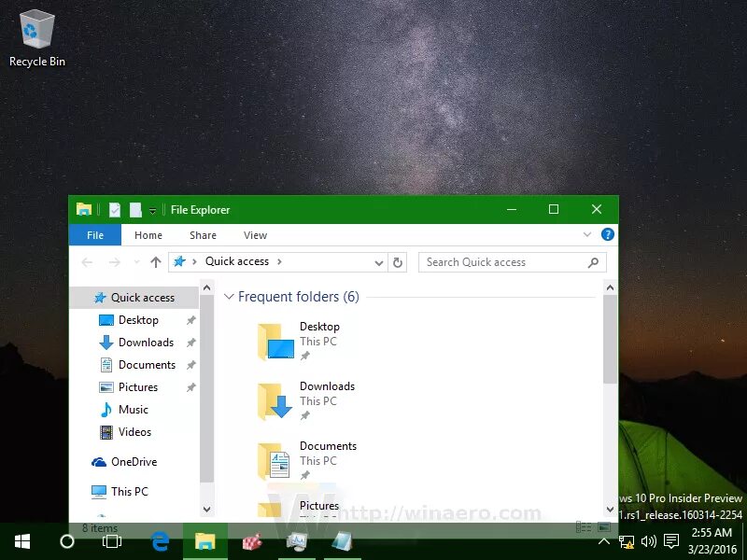Open the Recycle Bin desktop icon
The width and height of the screenshot is (747, 560).
click(37, 38)
